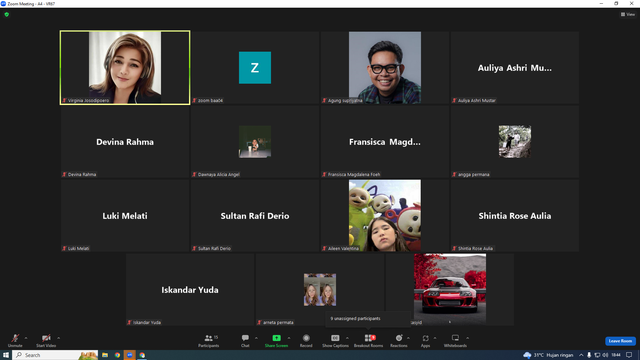The height and width of the screenshot is (360, 640).
Task: Expand arrow beside Reactions
Action: (x=408, y=338)
